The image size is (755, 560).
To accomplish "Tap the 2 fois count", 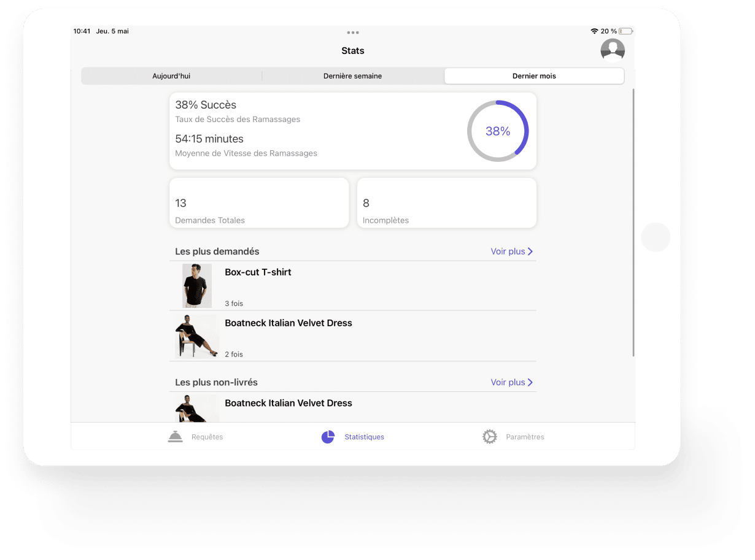I will (x=234, y=355).
